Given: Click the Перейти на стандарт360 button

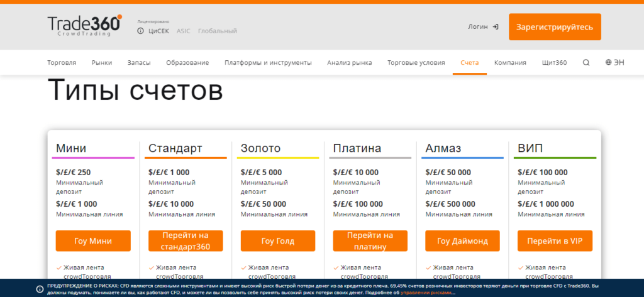Looking at the screenshot, I should 186,240.
